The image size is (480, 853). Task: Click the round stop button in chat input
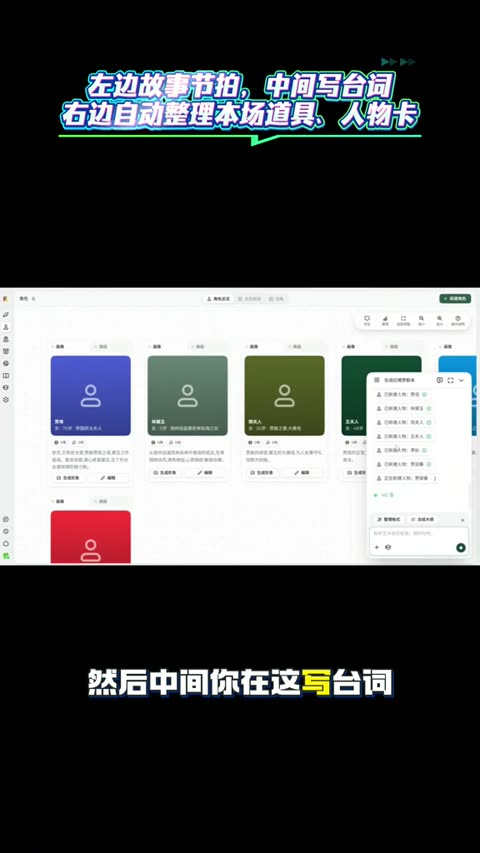[461, 547]
